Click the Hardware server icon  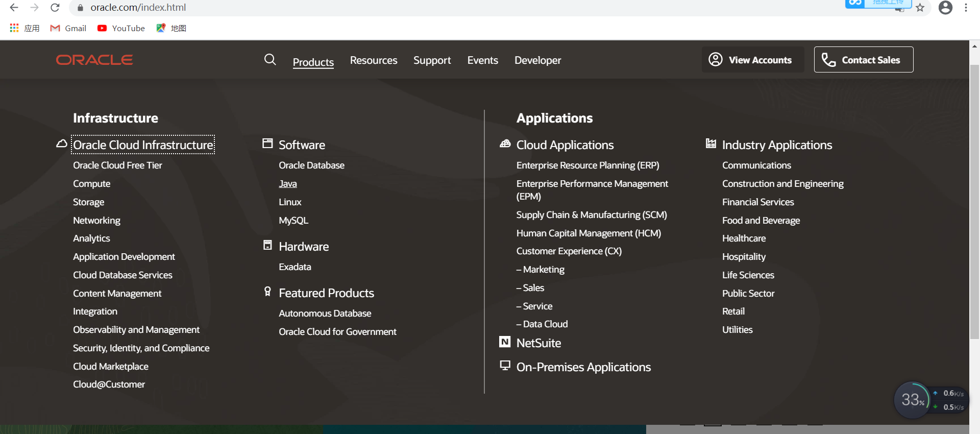point(267,245)
